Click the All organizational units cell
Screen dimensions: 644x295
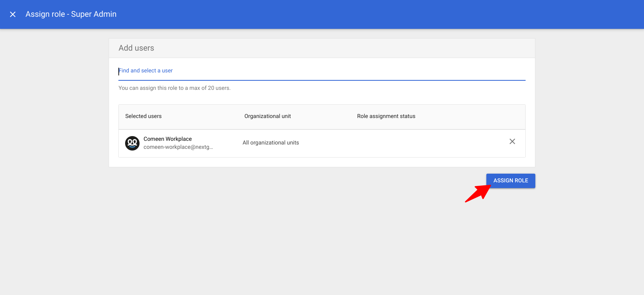[x=271, y=143]
